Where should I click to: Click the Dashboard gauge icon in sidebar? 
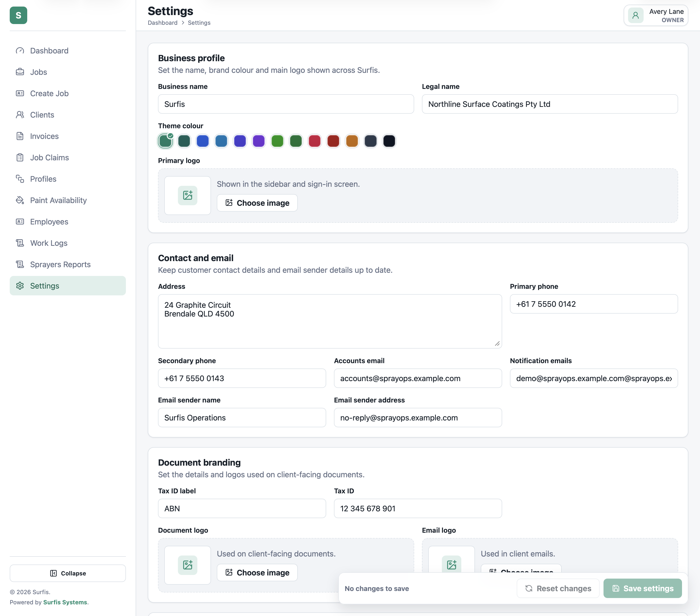tap(20, 51)
